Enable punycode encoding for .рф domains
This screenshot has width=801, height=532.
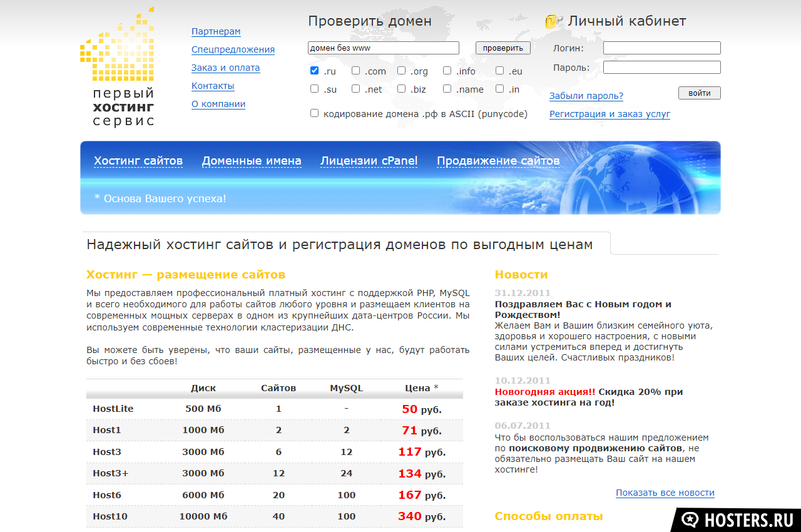point(315,113)
